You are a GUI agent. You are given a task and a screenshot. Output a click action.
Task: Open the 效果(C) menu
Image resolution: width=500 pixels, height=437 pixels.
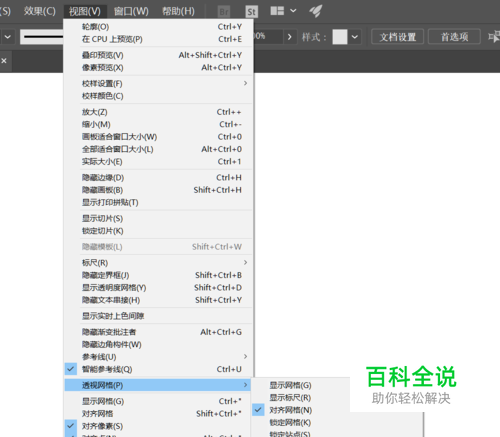pos(39,11)
